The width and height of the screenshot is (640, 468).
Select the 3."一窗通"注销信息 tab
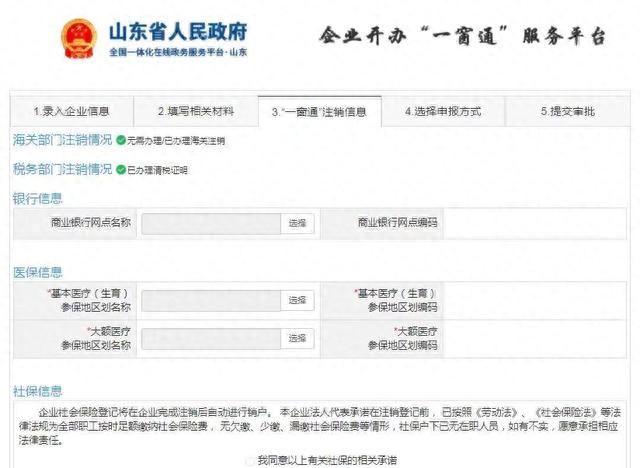pos(320,112)
